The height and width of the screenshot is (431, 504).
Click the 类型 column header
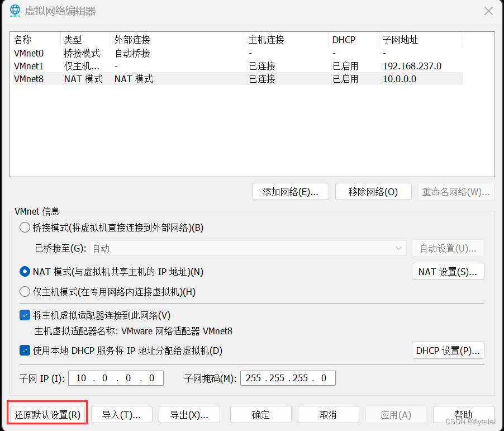pos(85,40)
